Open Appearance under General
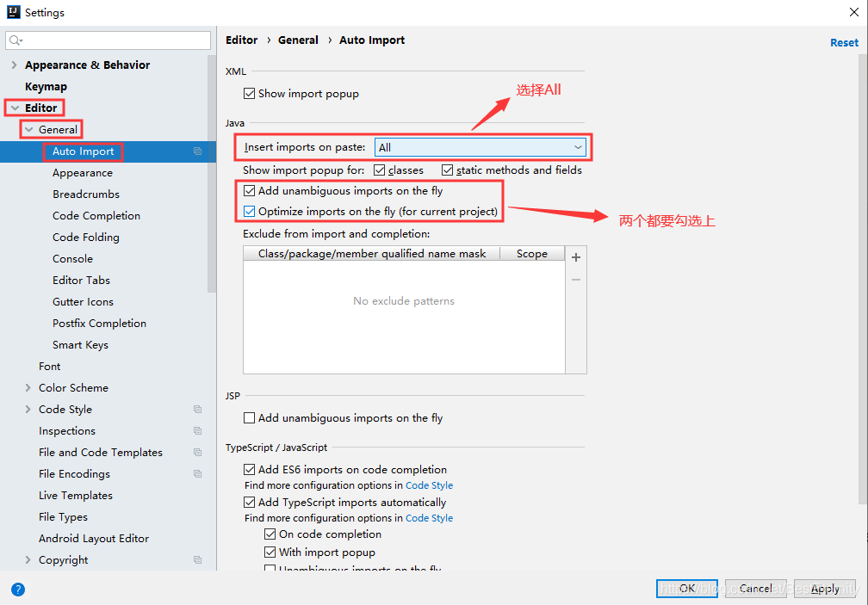868x605 pixels. [83, 172]
